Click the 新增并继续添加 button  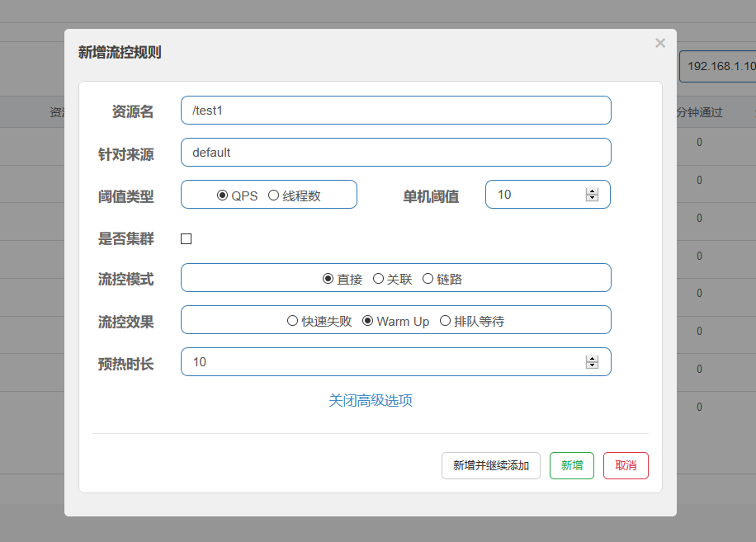coord(490,465)
